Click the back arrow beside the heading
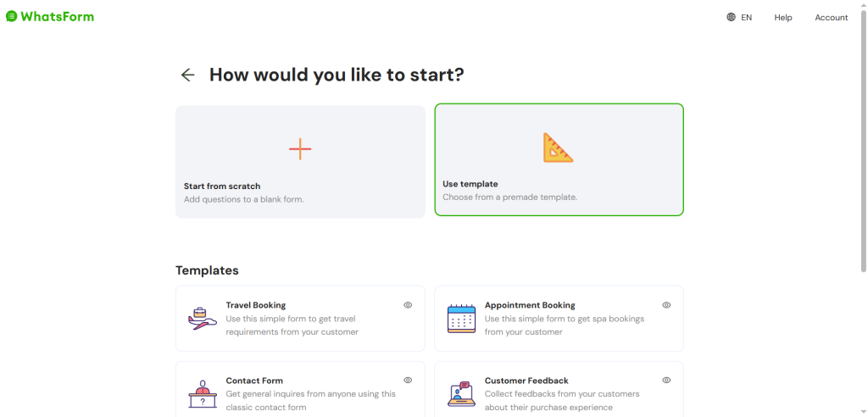Image resolution: width=868 pixels, height=417 pixels. pos(188,75)
